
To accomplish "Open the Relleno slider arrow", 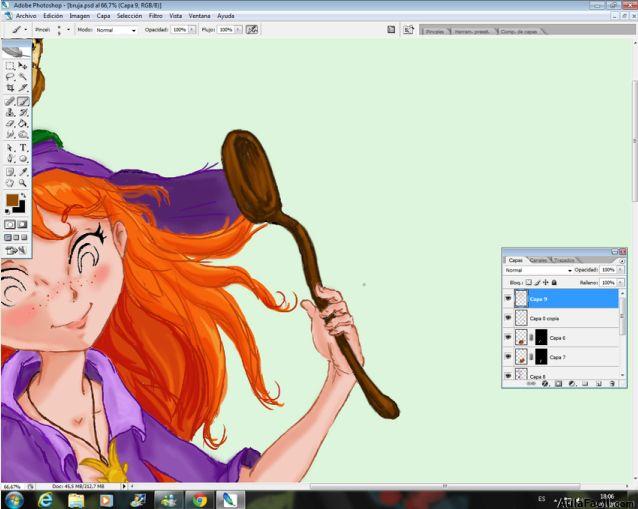I will tap(620, 282).
